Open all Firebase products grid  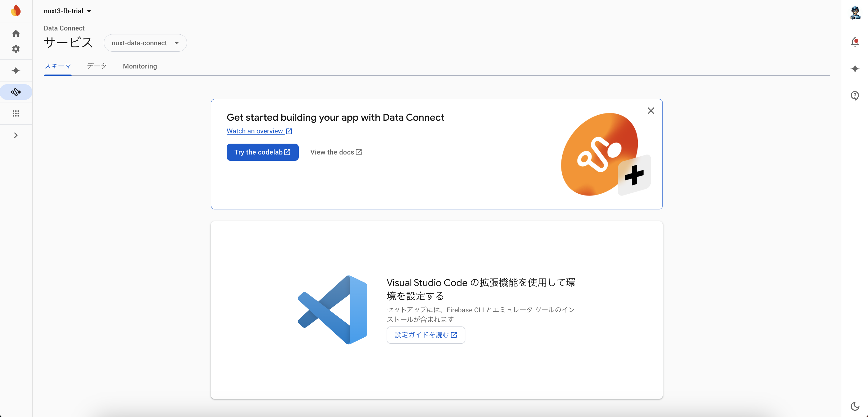click(x=15, y=113)
